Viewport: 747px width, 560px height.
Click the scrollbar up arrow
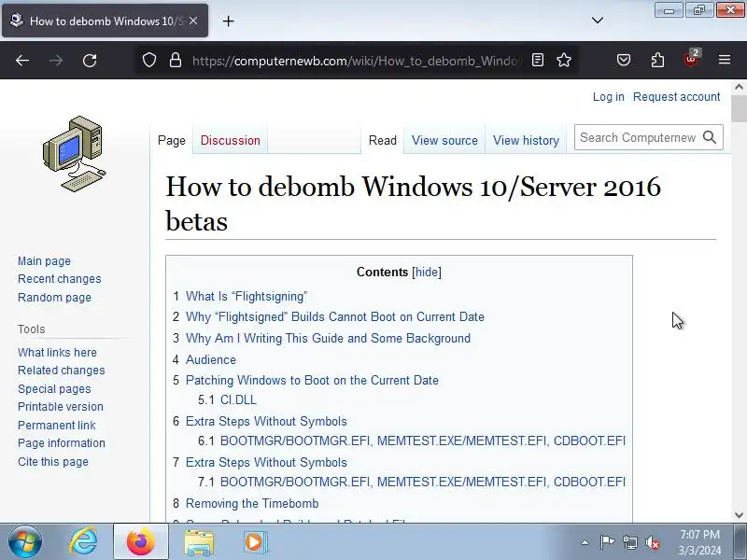point(739,87)
